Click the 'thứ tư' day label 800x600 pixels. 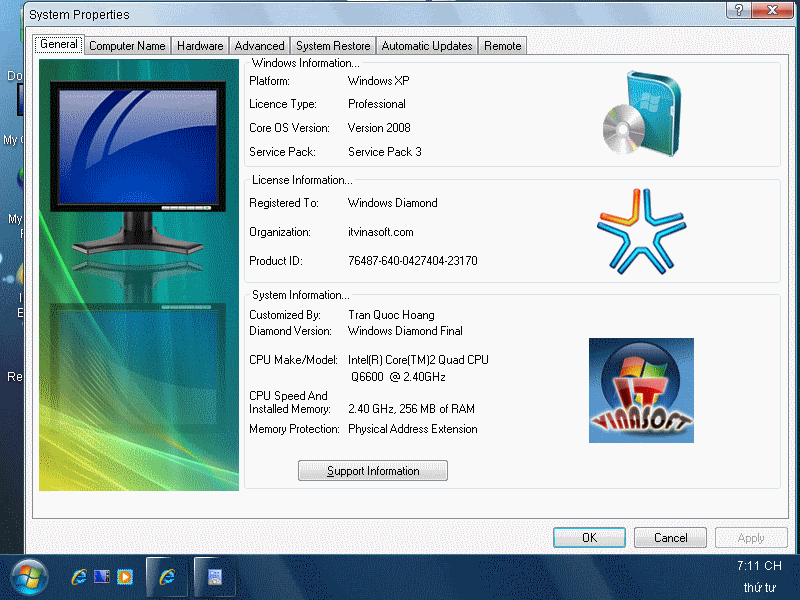[760, 587]
